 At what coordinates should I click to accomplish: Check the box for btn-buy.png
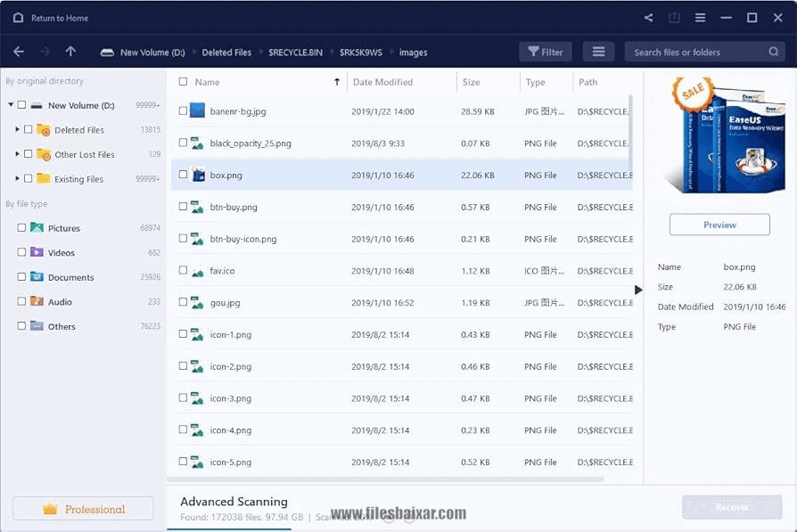click(x=183, y=207)
